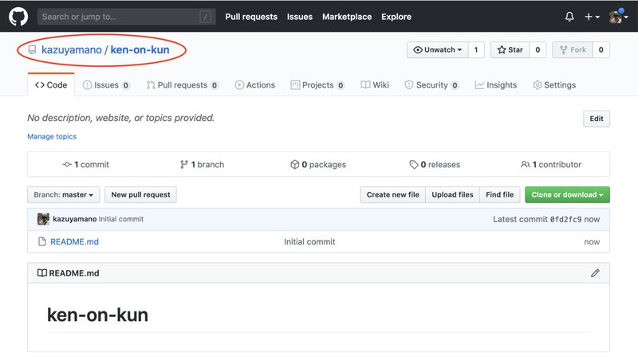Open Marketplace in the header

[x=347, y=17]
